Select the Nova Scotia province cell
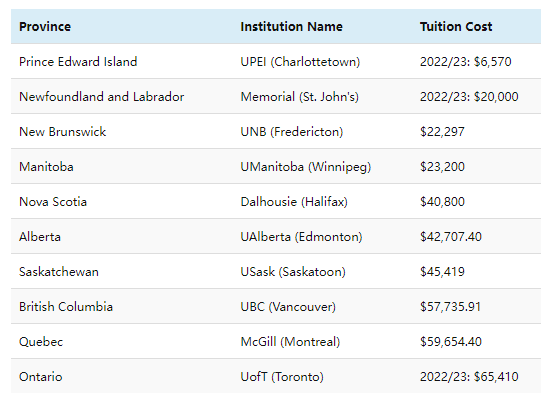Viewport: 541px width, 400px height. (x=53, y=202)
